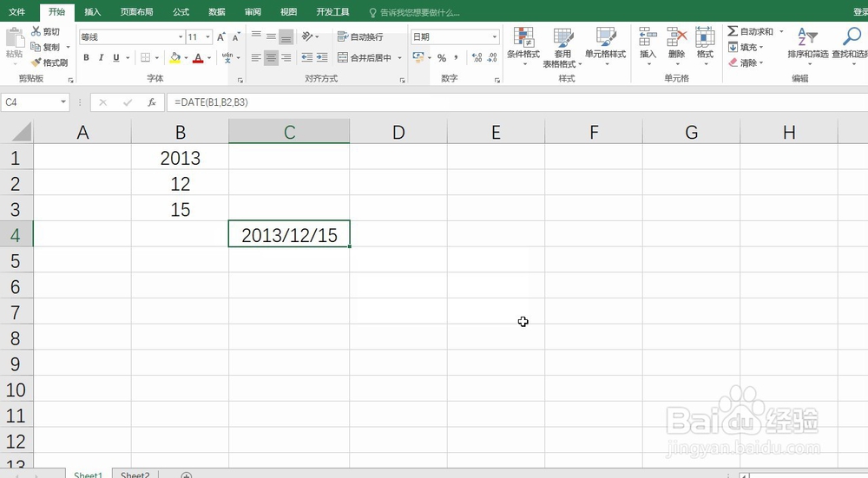Click the column D header
868x478 pixels.
[398, 132]
